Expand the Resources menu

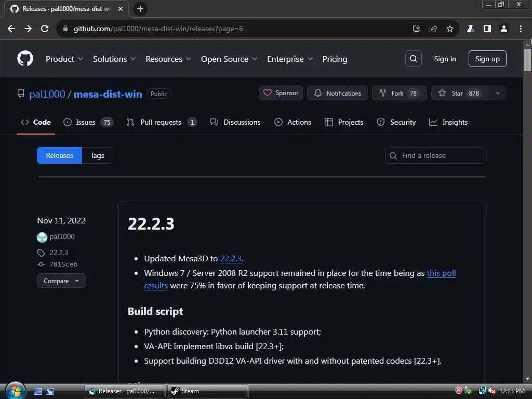click(168, 59)
